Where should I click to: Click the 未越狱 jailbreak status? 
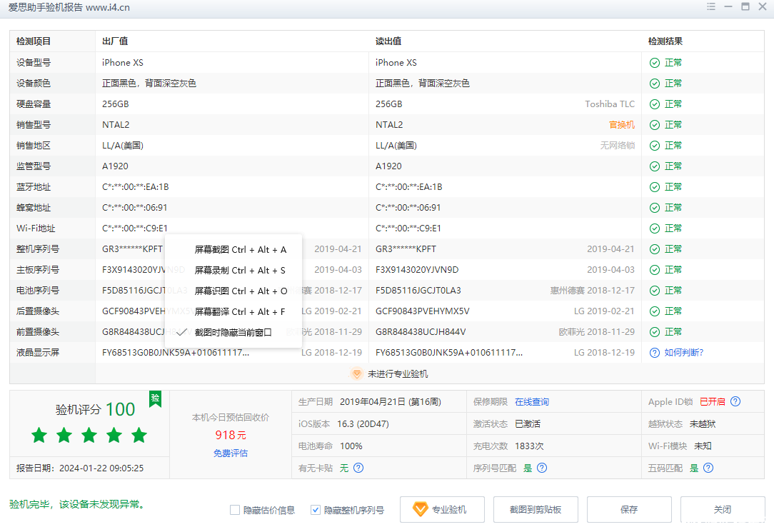[x=703, y=424]
